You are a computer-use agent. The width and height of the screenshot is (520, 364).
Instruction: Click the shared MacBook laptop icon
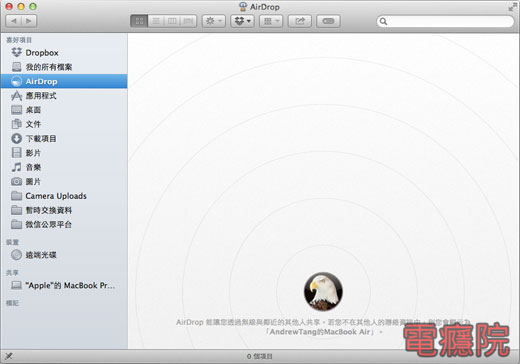point(16,285)
